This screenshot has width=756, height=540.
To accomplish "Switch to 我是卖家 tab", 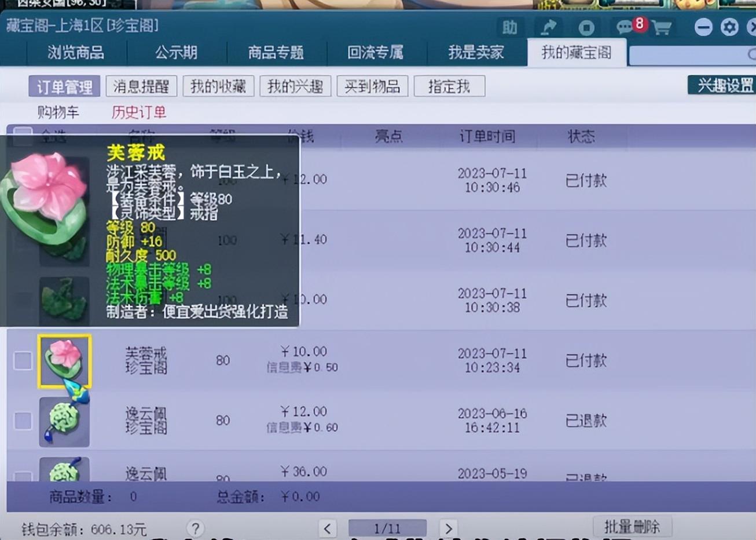I will [476, 53].
